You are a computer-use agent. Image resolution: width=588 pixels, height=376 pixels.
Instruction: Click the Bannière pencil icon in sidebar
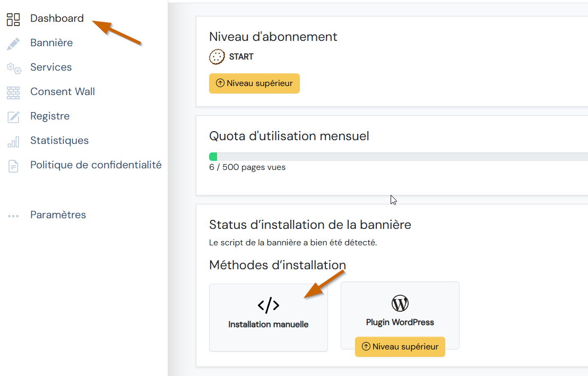[x=13, y=43]
